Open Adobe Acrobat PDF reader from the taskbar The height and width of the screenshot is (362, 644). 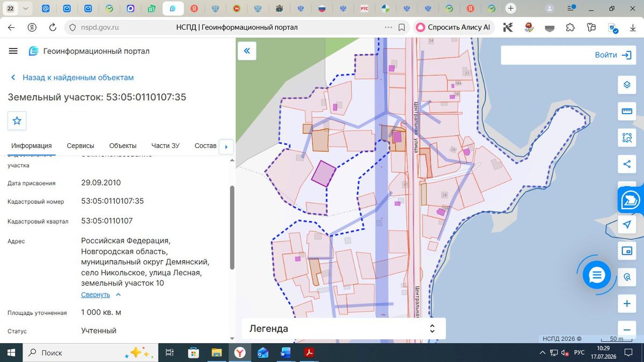click(309, 352)
